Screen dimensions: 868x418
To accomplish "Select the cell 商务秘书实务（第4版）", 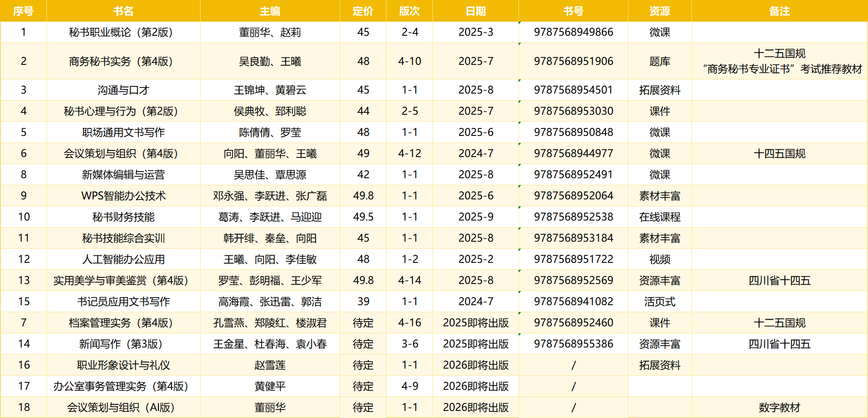I will (123, 62).
